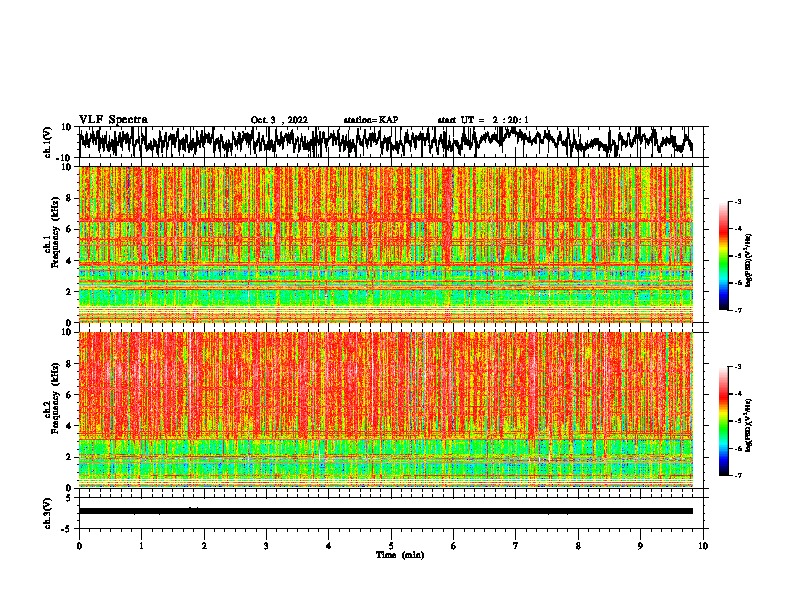Click the time axis tick label "9"

[640, 546]
